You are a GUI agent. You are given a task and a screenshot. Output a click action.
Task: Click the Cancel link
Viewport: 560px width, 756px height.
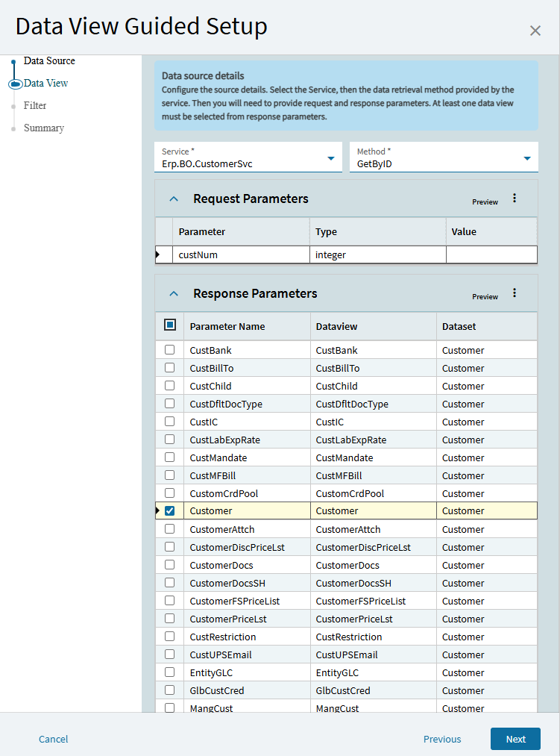point(53,739)
